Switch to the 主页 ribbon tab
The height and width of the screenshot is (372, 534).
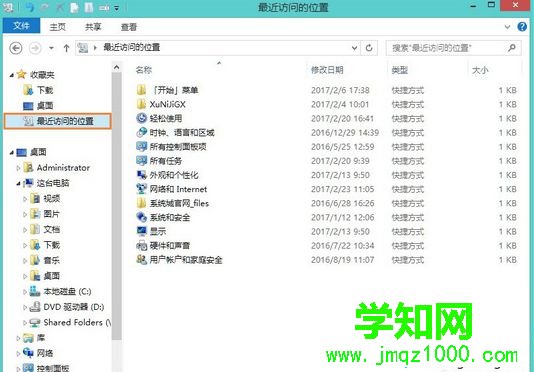[x=58, y=27]
